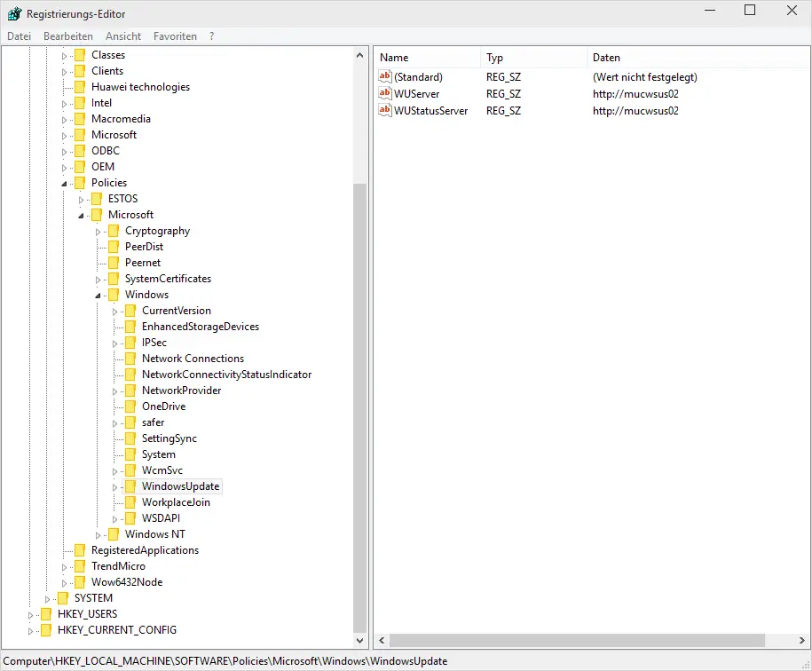Expand the IPSec key
This screenshot has height=671, width=812.
pyautogui.click(x=115, y=343)
